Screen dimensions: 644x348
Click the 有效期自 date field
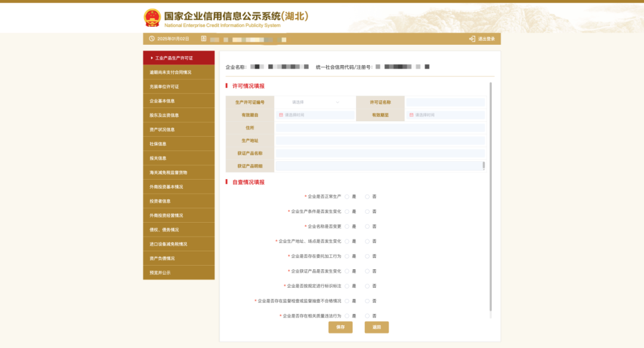click(315, 115)
